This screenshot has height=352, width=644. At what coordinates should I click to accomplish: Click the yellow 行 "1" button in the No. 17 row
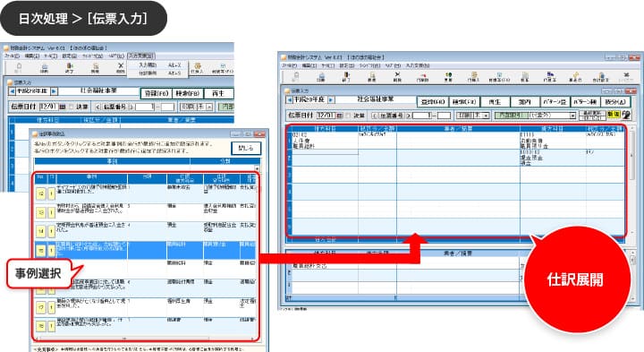pos(51,307)
